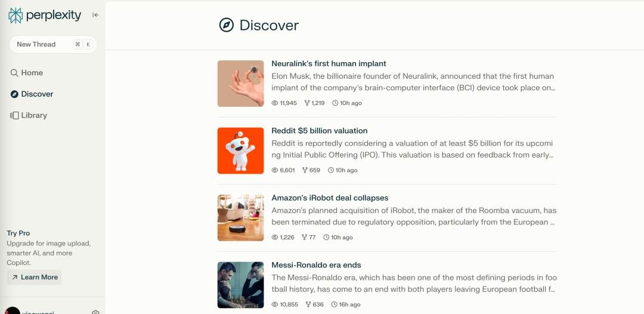The width and height of the screenshot is (644, 314).
Task: Open Amazon's iRobot deal collapses article
Action: [x=330, y=198]
